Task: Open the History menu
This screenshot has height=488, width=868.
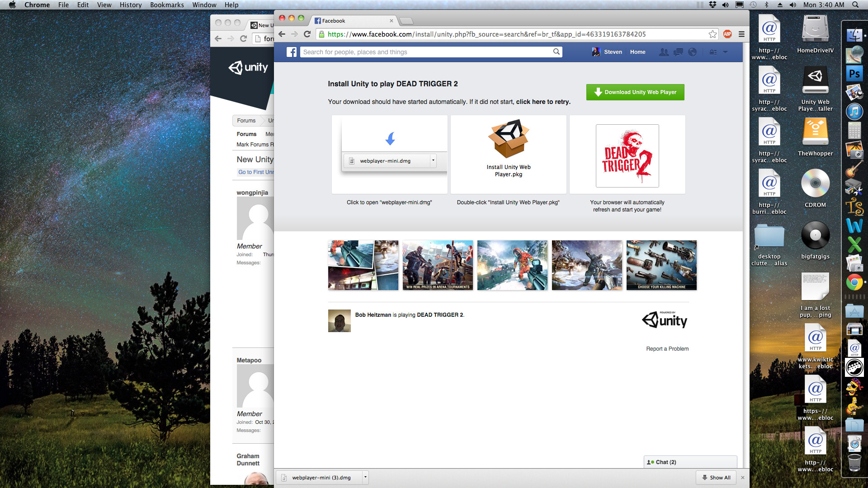Action: (x=130, y=5)
